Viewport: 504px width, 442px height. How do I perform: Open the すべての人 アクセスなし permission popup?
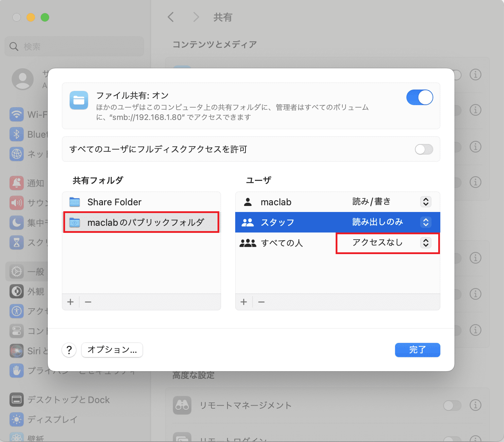point(426,242)
